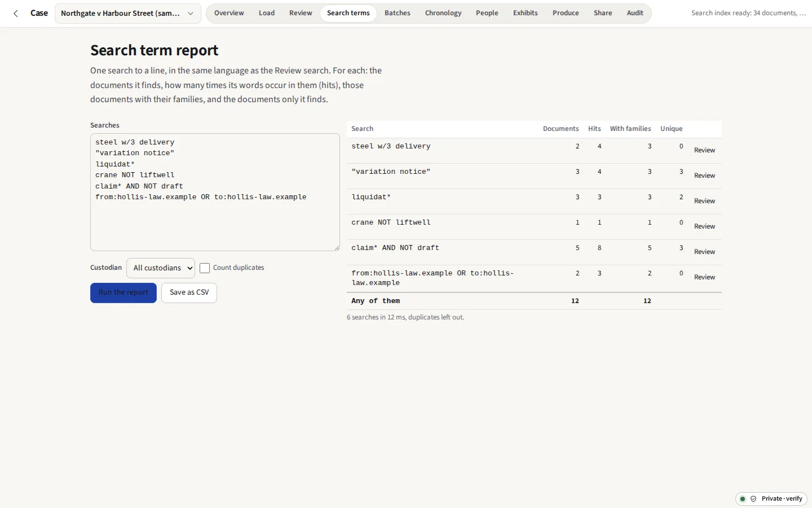The image size is (812, 508).
Task: Click the Documents column header
Action: (x=561, y=129)
